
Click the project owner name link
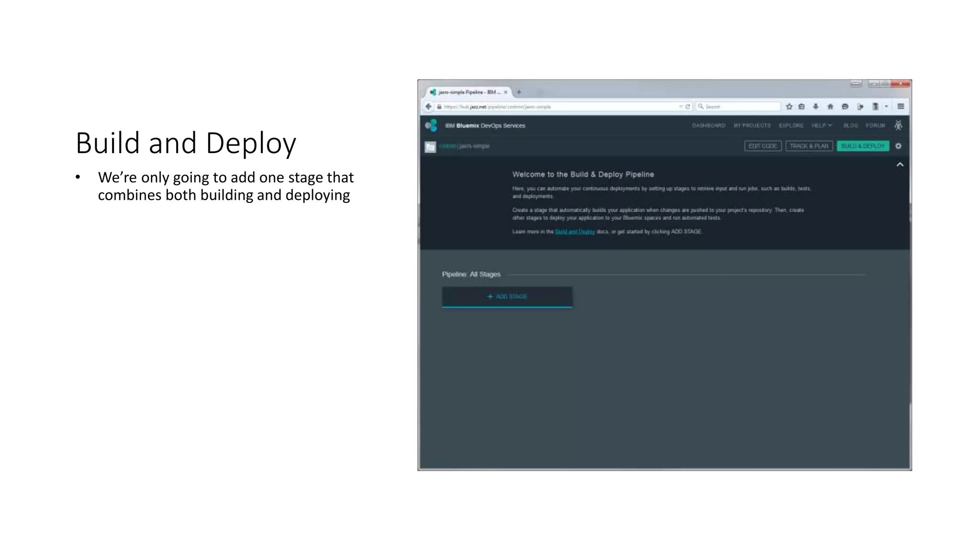(x=447, y=146)
